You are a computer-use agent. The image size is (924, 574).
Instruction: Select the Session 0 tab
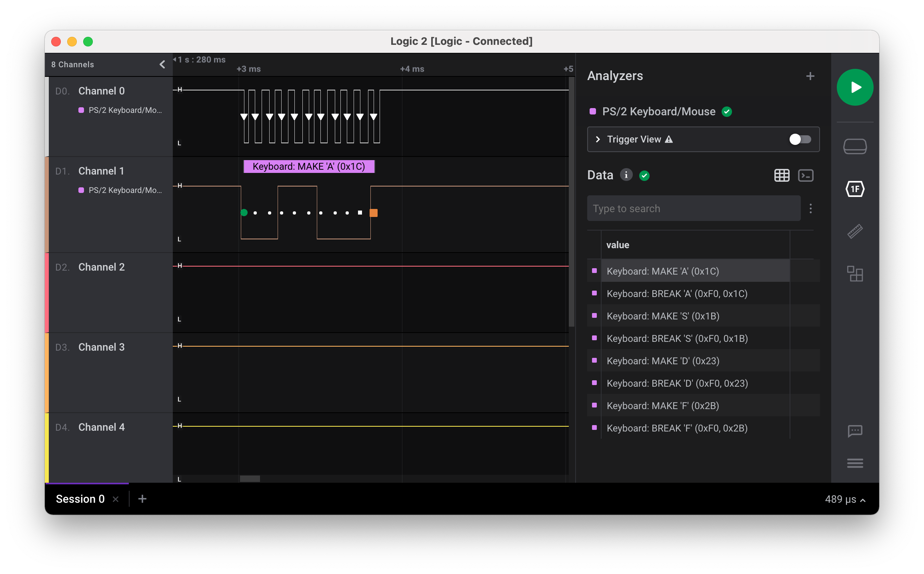click(80, 499)
